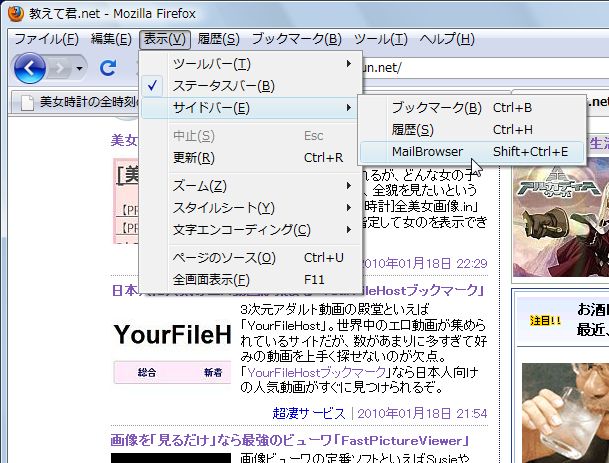
Task: Close the open 表示(V) menu
Action: pos(165,39)
